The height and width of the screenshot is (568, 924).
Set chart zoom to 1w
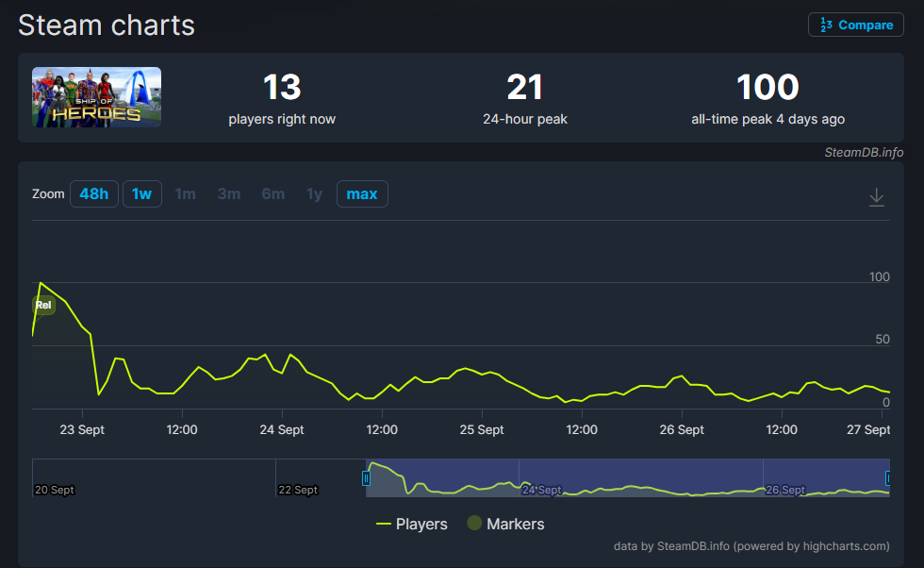click(142, 194)
